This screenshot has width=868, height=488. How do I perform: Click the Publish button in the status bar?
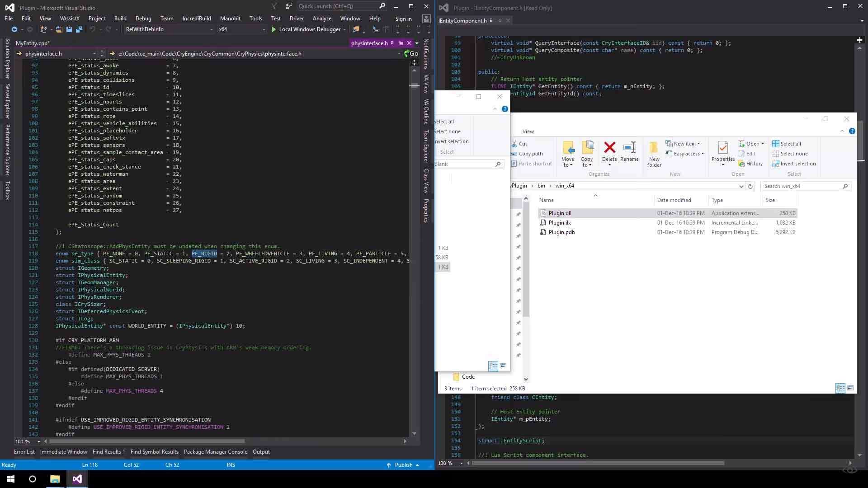pos(403,465)
